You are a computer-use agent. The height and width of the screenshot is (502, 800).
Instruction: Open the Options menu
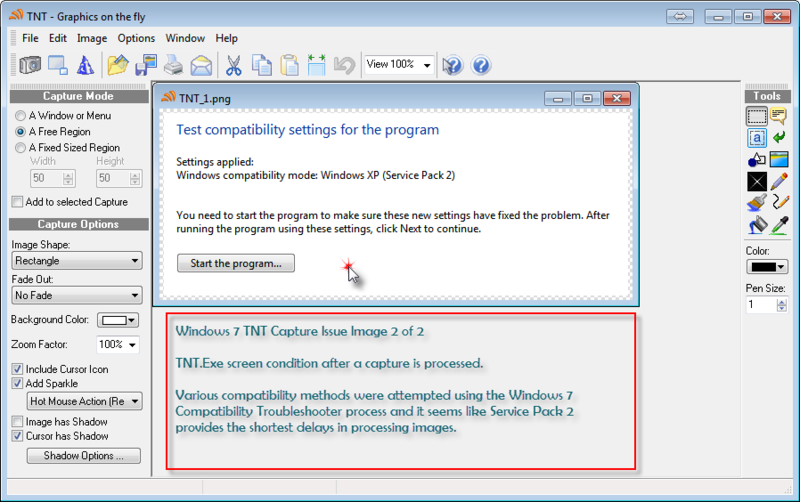(136, 38)
